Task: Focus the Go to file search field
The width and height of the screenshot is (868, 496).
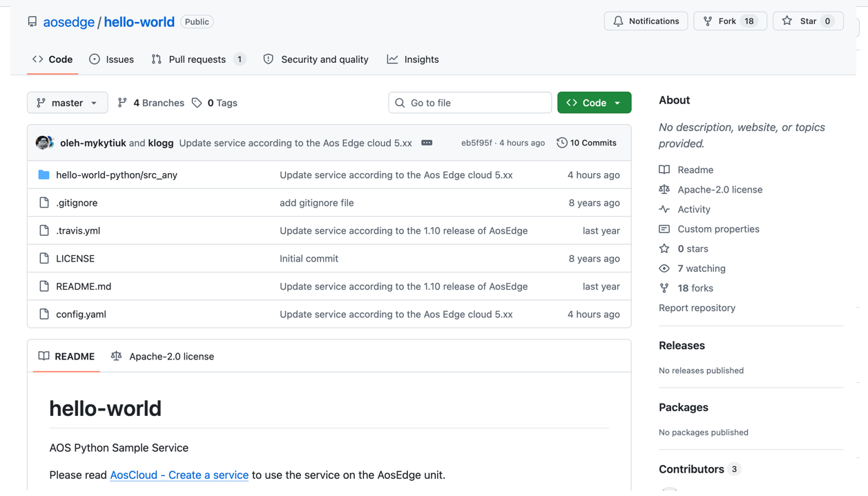Action: pos(470,103)
